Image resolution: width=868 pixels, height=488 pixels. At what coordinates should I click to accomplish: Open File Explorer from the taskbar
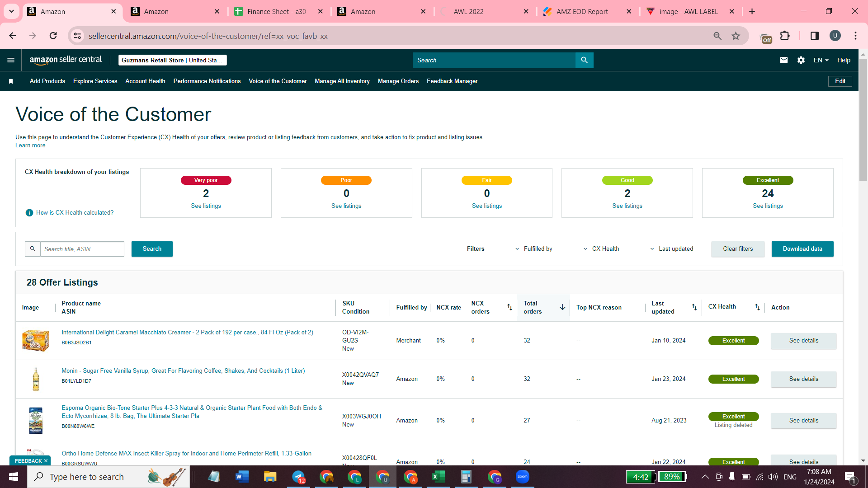click(270, 477)
